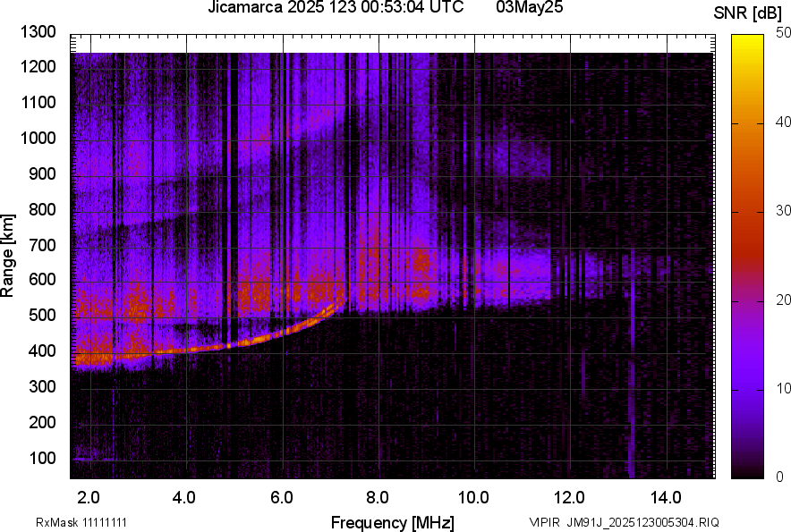Click the frequency tick label '4.0'

[x=183, y=498]
